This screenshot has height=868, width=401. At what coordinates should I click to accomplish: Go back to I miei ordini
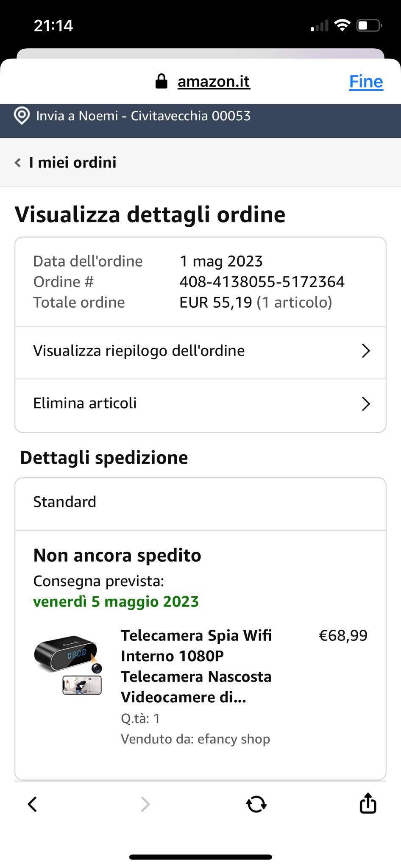pyautogui.click(x=72, y=162)
